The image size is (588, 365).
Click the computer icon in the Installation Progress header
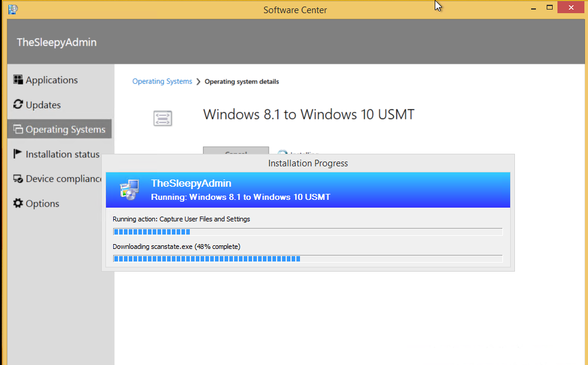129,189
